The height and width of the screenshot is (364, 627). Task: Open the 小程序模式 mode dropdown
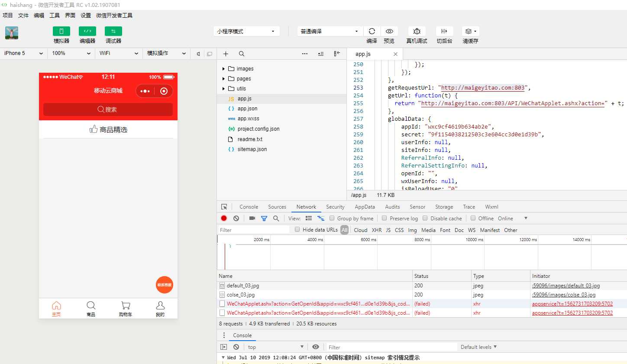246,31
